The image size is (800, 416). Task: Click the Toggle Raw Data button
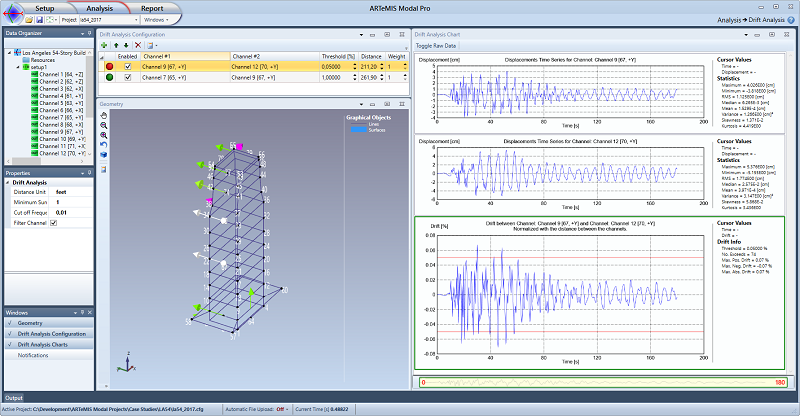pos(436,46)
